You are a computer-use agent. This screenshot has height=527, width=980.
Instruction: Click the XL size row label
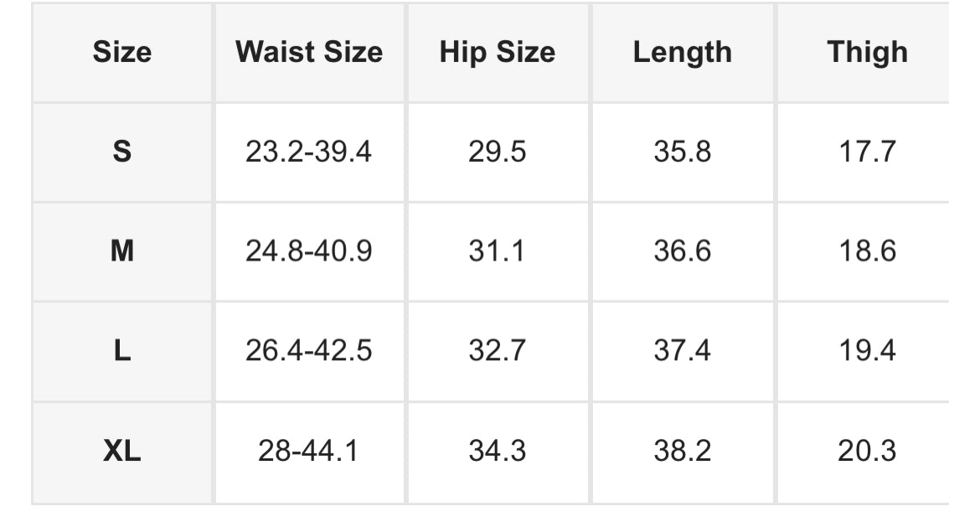[x=122, y=451]
